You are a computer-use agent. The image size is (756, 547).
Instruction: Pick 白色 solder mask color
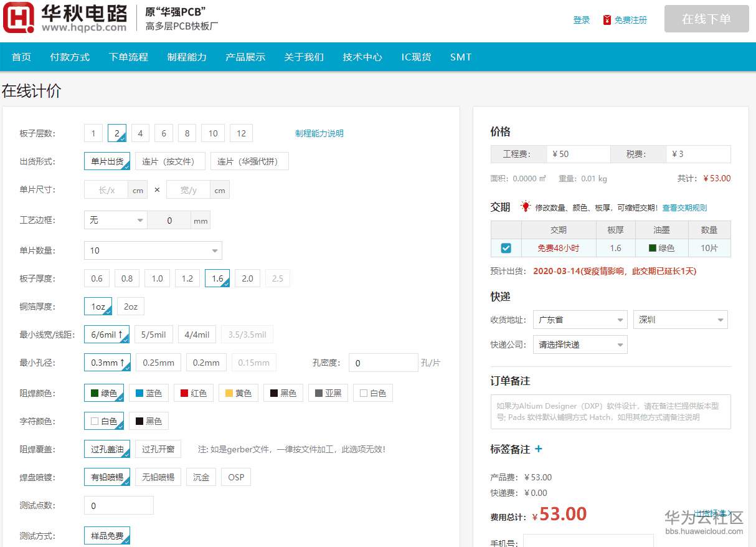(x=373, y=393)
